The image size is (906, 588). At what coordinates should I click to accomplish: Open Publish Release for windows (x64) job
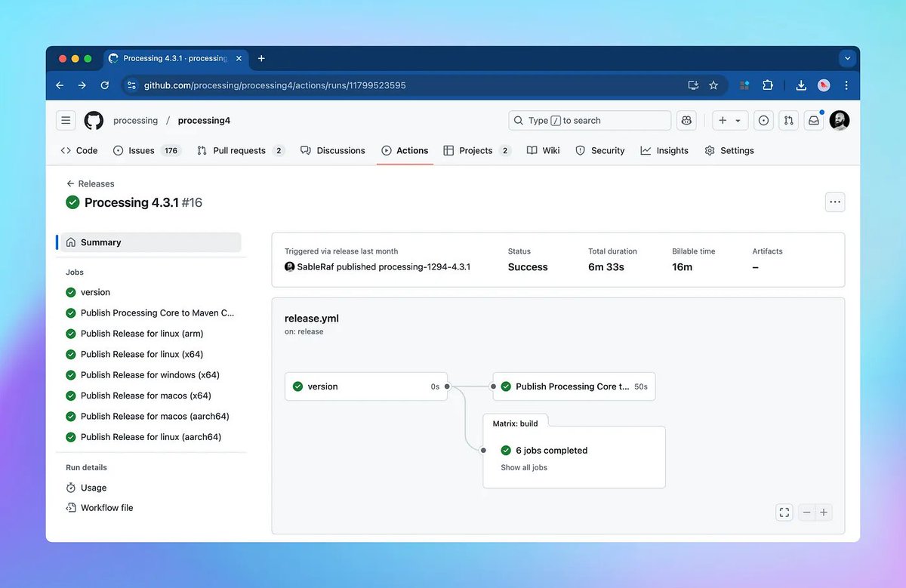pos(151,375)
